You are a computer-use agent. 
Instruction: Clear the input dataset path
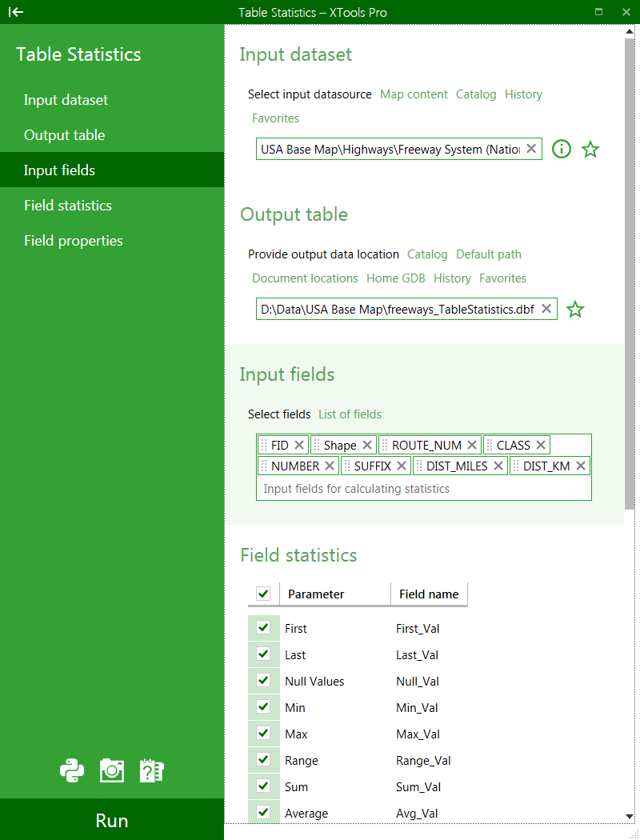click(x=531, y=148)
